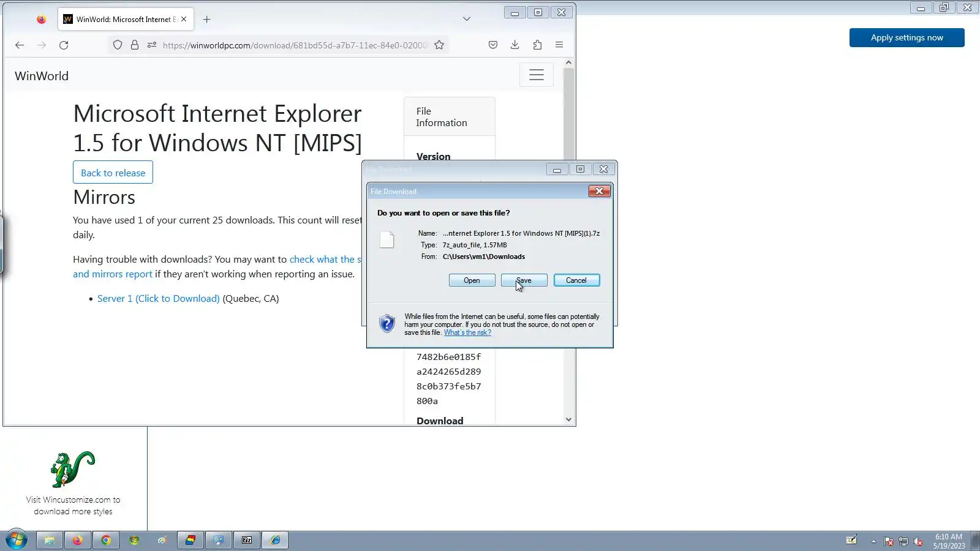Select the '7z_auto_file, 1.57MB' type text
Screen dimensions: 980x551
(x=475, y=245)
